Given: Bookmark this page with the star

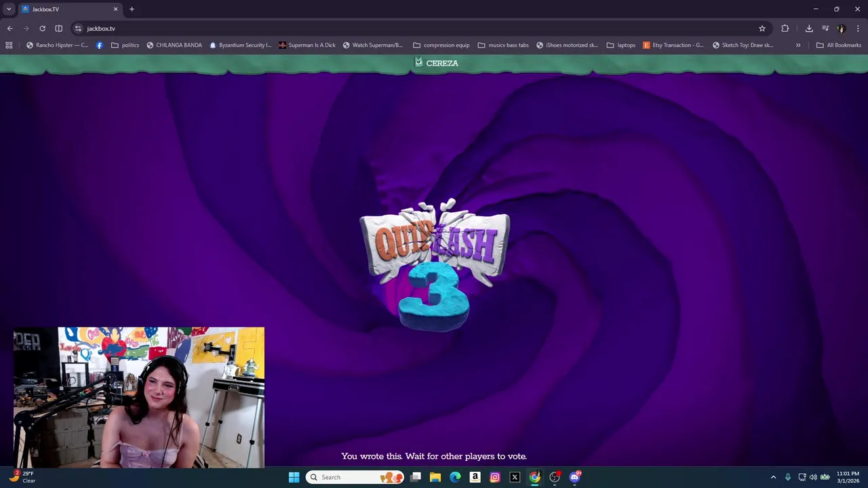Looking at the screenshot, I should tap(762, 28).
